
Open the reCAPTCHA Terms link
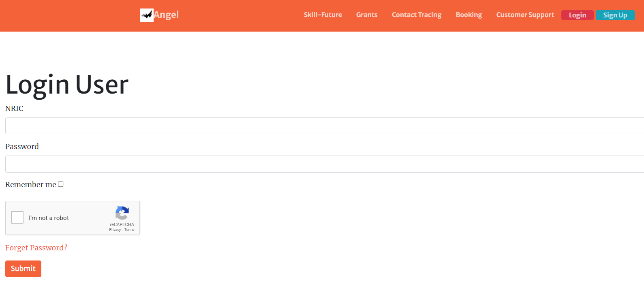pyautogui.click(x=129, y=230)
